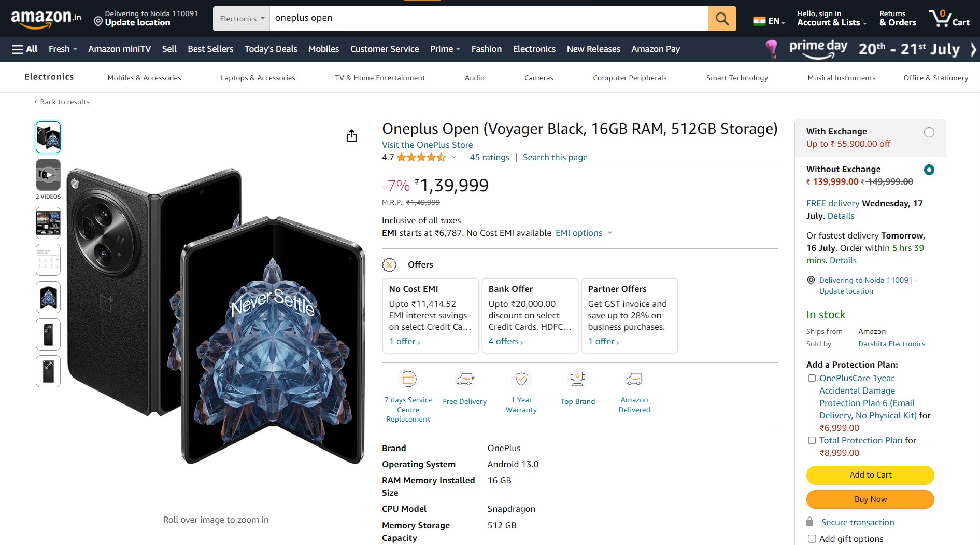Open the shopping cart icon
This screenshot has height=545, width=980.
[x=948, y=19]
